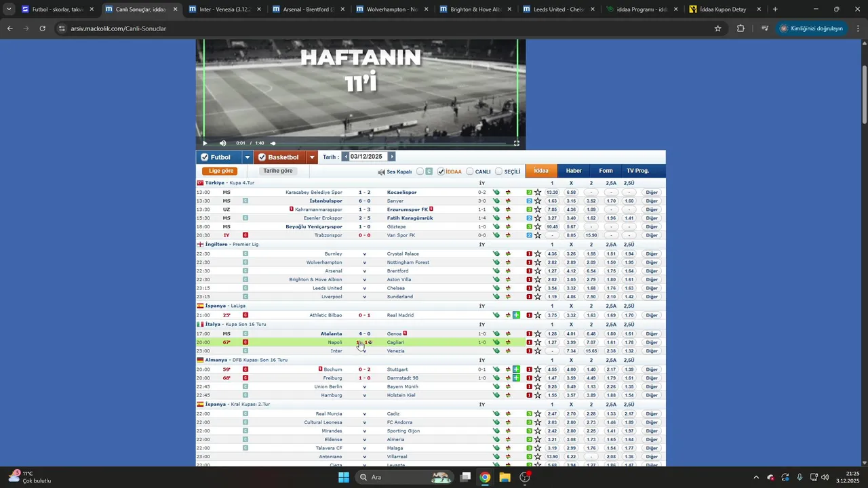Click green MBS badge in Real Murcia row
868x488 pixels.
coord(529,413)
